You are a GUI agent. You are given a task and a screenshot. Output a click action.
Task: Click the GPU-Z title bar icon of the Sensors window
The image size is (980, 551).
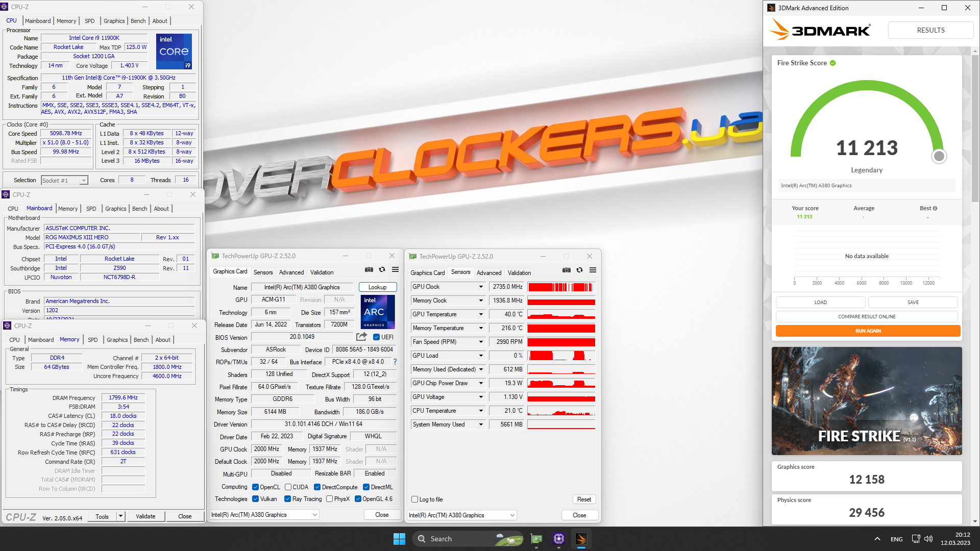click(x=412, y=256)
